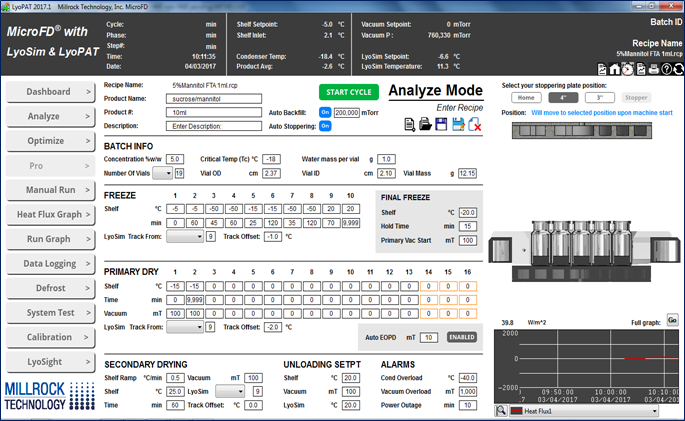
Task: Click the Primary Vac Start field
Action: [x=467, y=240]
